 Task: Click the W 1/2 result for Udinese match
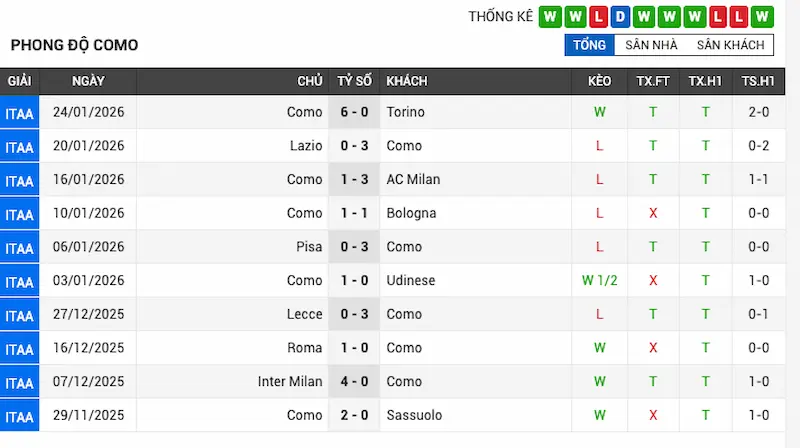[x=600, y=280]
